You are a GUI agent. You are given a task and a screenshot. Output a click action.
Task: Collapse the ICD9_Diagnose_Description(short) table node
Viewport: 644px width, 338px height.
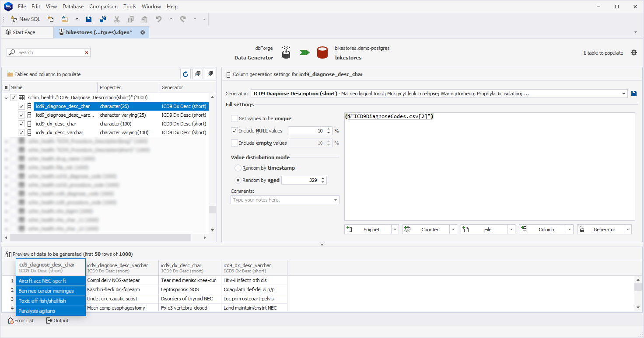point(6,98)
